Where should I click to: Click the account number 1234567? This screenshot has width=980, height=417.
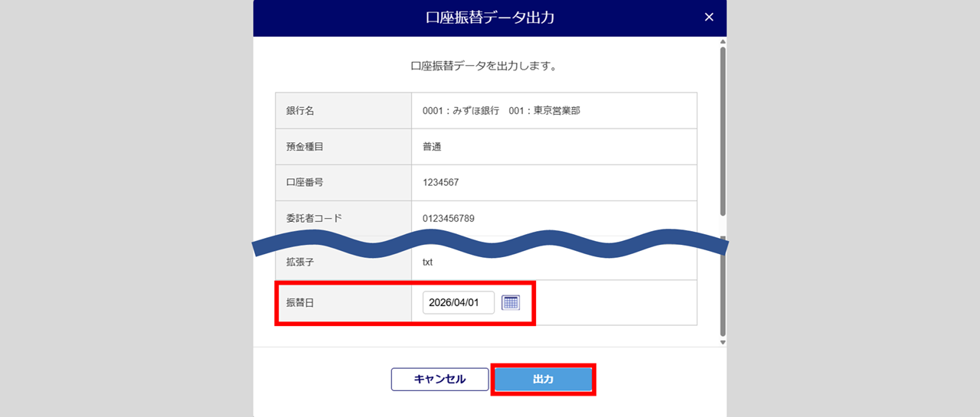pyautogui.click(x=440, y=182)
